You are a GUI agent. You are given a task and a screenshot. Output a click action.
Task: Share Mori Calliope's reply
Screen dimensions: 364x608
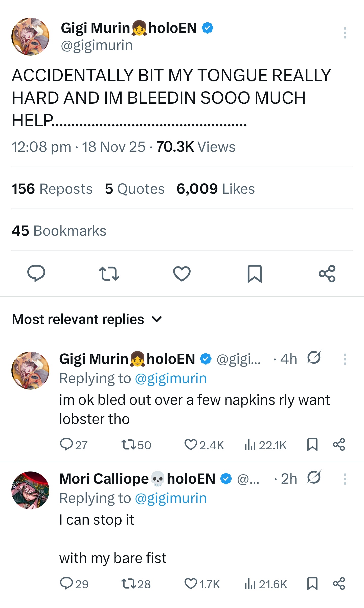click(339, 584)
